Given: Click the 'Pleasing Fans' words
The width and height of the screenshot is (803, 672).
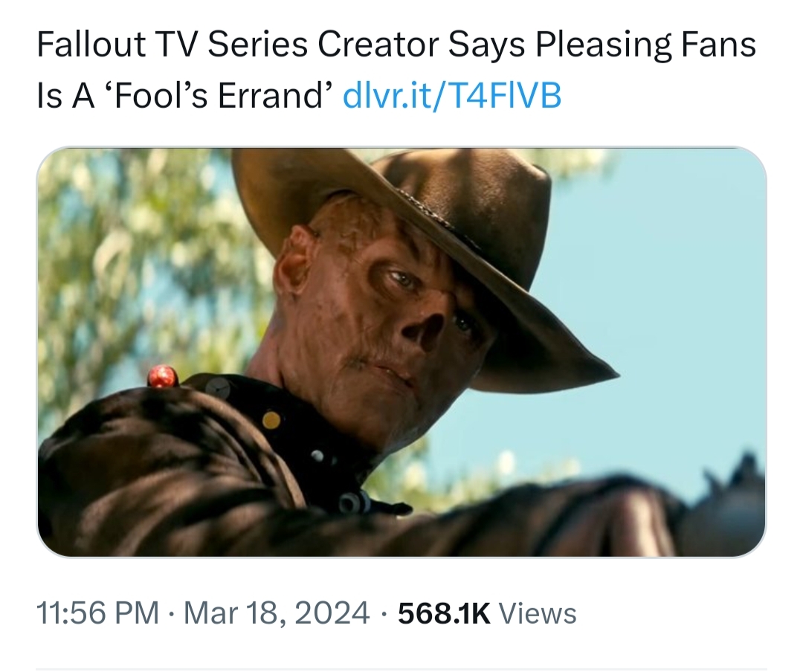Looking at the screenshot, I should click(x=646, y=44).
